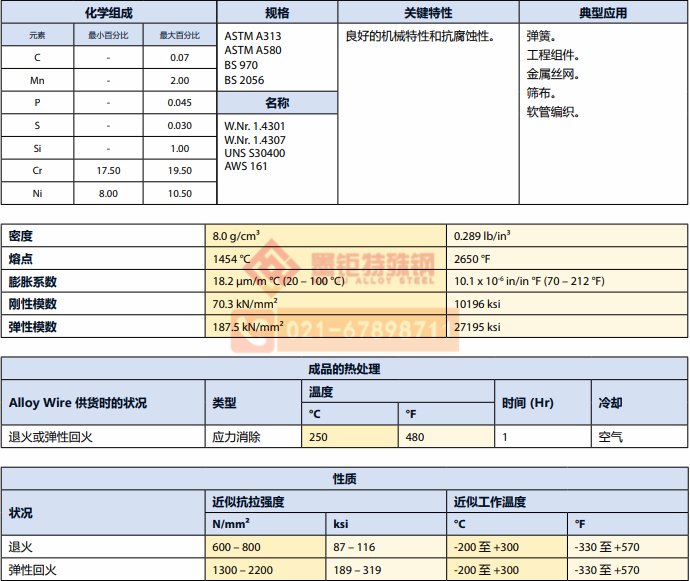Click the 性质 section header
This screenshot has height=581, width=690.
click(344, 480)
